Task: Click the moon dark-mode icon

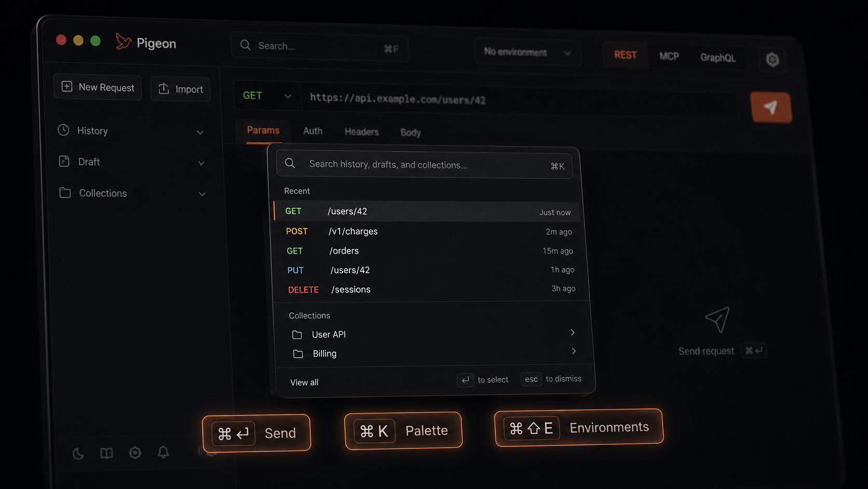Action: point(78,454)
